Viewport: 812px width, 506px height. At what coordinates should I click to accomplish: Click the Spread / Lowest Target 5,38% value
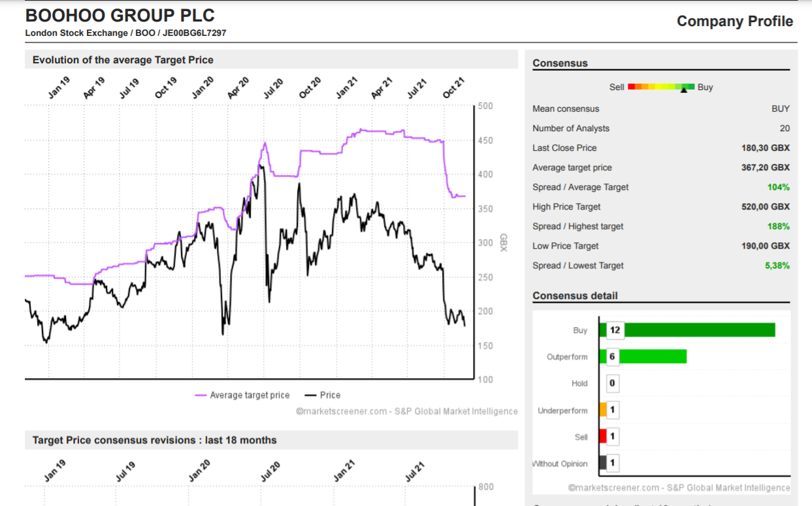tap(776, 266)
